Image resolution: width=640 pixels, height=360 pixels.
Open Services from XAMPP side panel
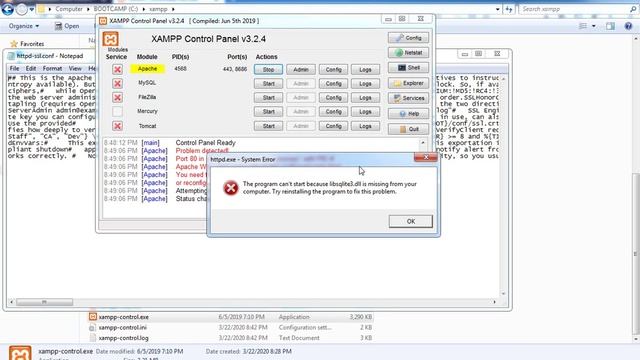coord(409,98)
